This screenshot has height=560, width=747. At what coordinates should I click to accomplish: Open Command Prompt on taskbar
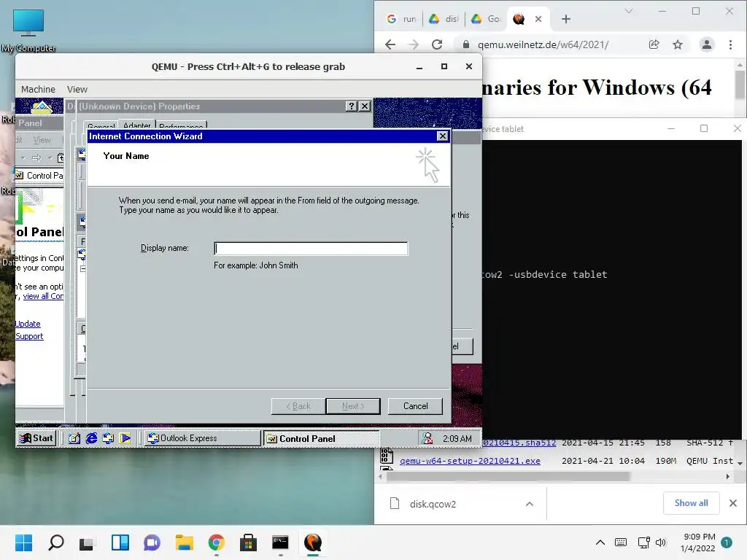coord(280,542)
